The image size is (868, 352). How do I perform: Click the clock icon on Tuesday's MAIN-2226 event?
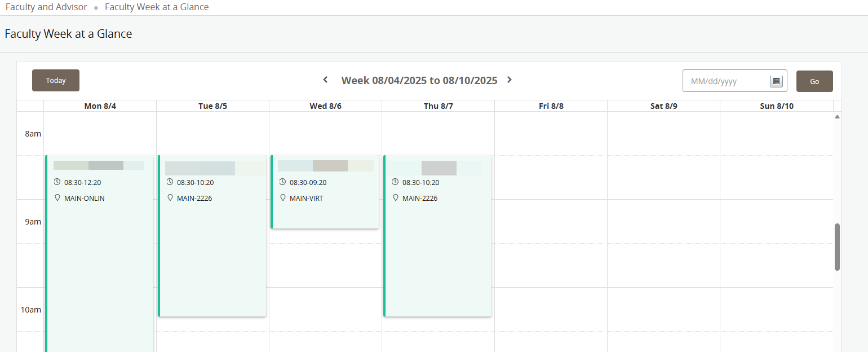click(x=169, y=182)
